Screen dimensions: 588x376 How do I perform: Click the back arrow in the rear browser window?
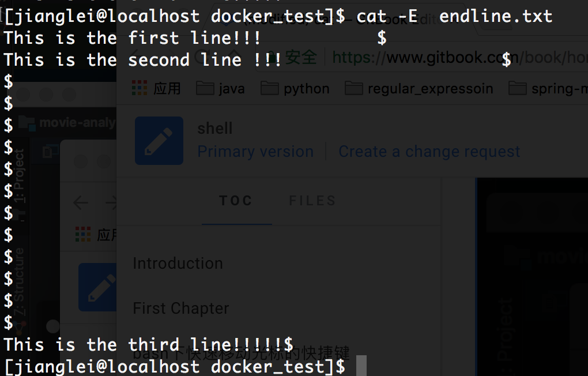(81, 203)
